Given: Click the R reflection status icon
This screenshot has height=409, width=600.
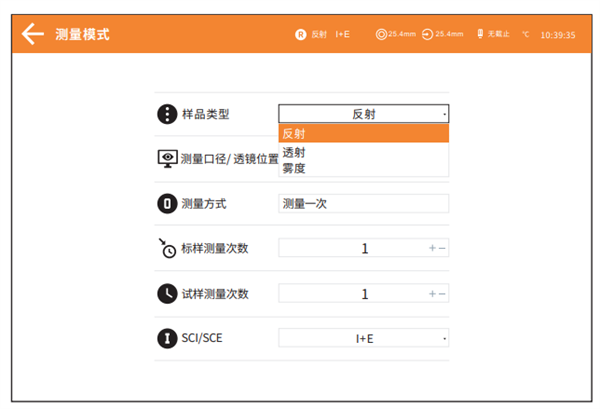Looking at the screenshot, I should [x=300, y=34].
